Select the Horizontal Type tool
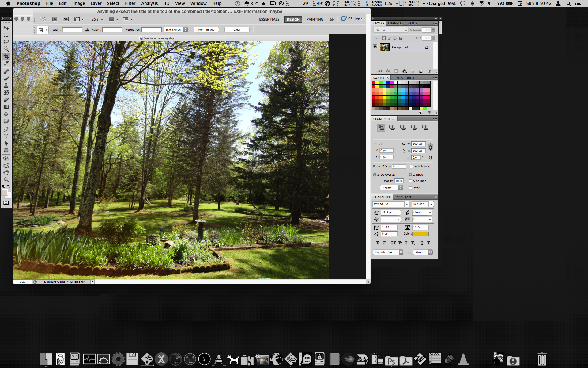The width and height of the screenshot is (588, 368). [6, 136]
